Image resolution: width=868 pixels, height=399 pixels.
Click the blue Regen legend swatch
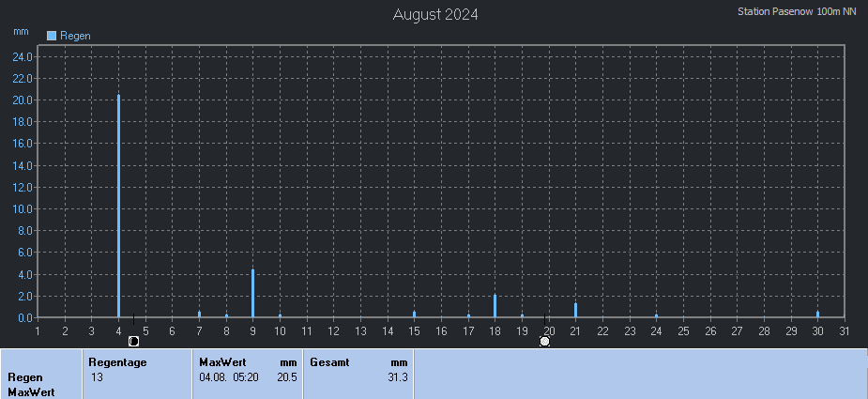(52, 36)
